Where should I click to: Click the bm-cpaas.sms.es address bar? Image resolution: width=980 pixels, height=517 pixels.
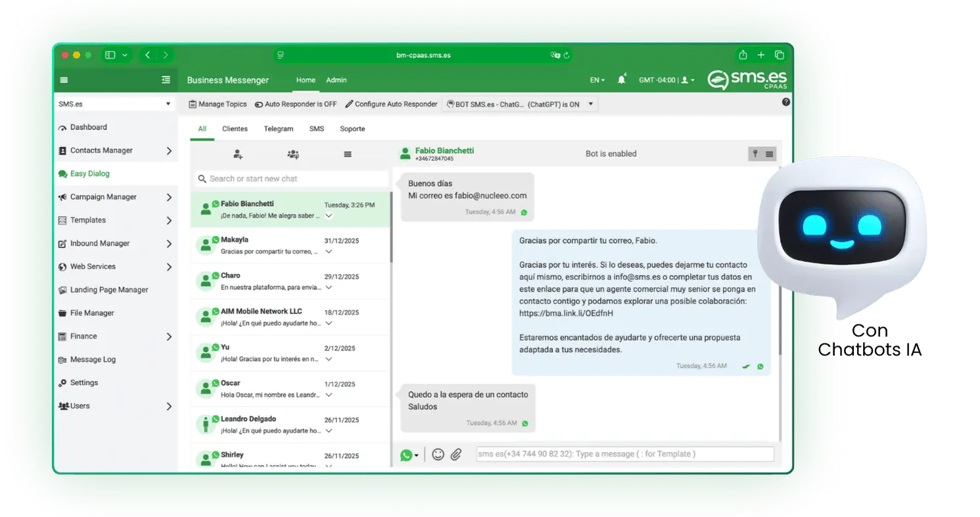coord(423,56)
